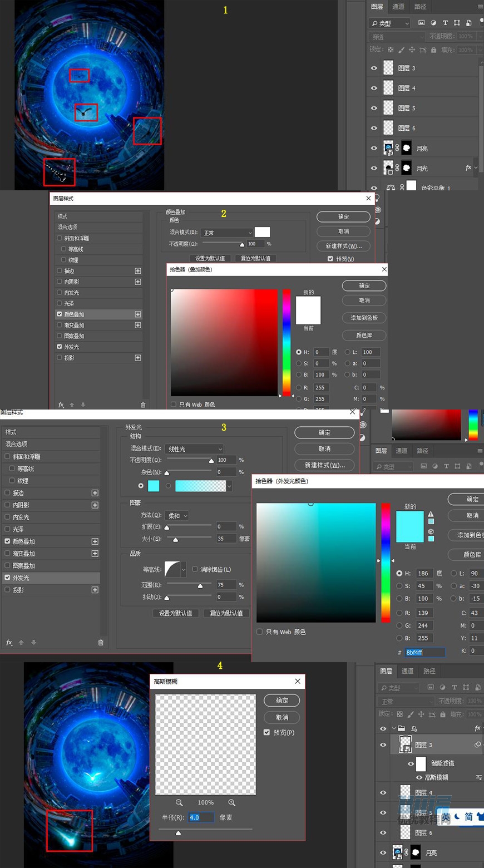
Task: Click the plus icon beside 描边 in outer glow dialog
Action: click(95, 493)
